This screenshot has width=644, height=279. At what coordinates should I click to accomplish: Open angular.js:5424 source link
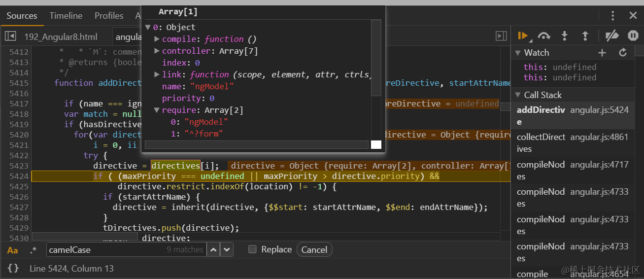(599, 110)
